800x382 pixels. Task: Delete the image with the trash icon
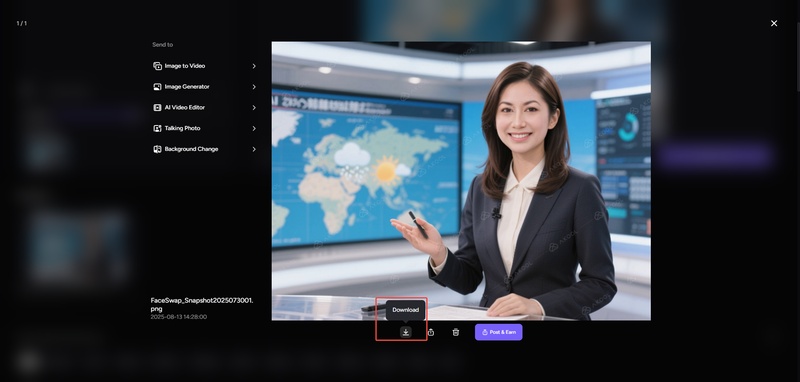(x=456, y=333)
